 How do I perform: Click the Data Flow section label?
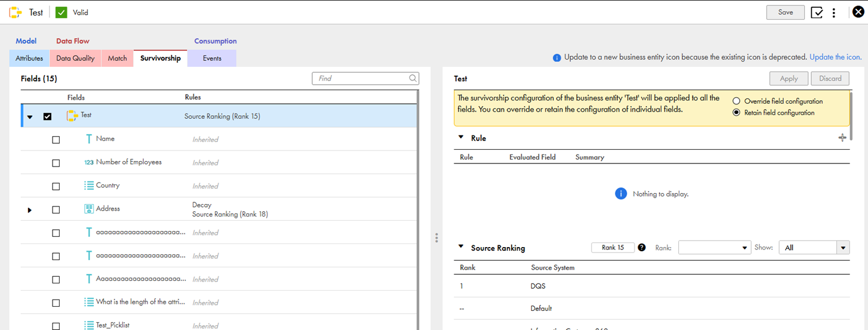coord(73,41)
